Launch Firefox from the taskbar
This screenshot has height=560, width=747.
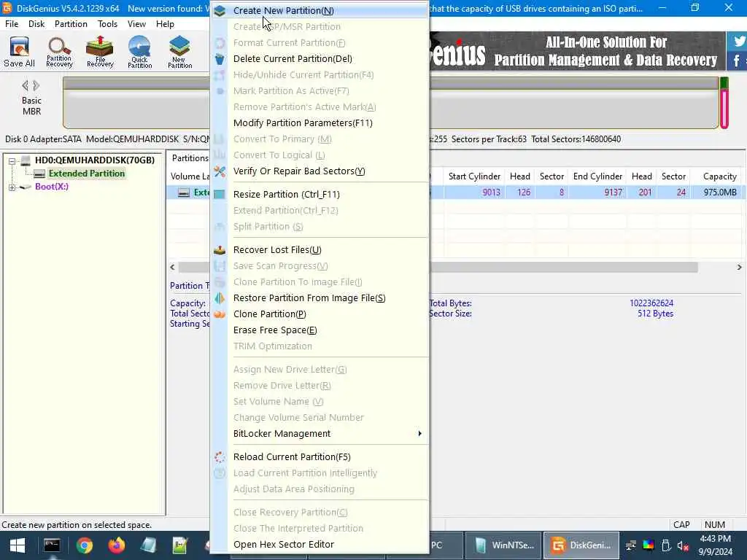pyautogui.click(x=116, y=545)
